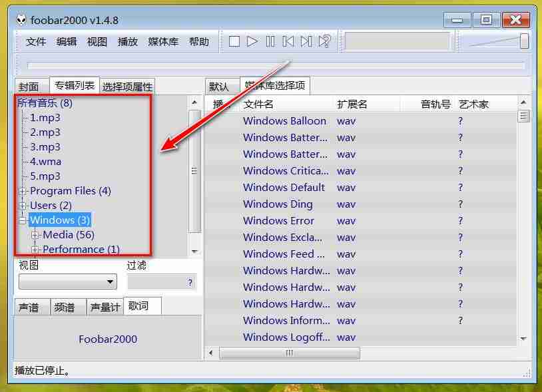The width and height of the screenshot is (542, 392).
Task: Click the 过滤 filter input field
Action: click(x=162, y=282)
